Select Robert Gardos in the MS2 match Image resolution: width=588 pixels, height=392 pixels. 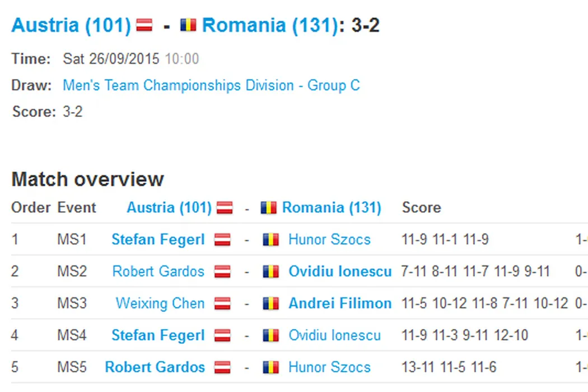[158, 272]
